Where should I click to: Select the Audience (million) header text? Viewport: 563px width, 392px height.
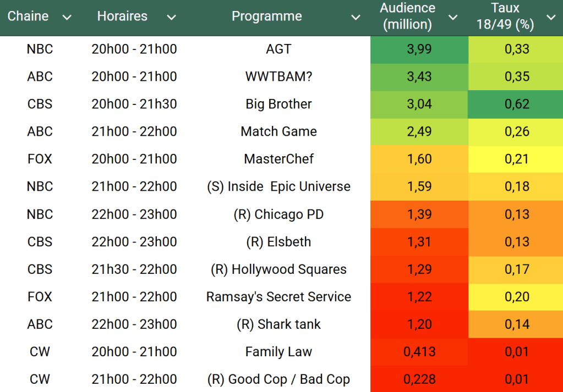pyautogui.click(x=408, y=16)
